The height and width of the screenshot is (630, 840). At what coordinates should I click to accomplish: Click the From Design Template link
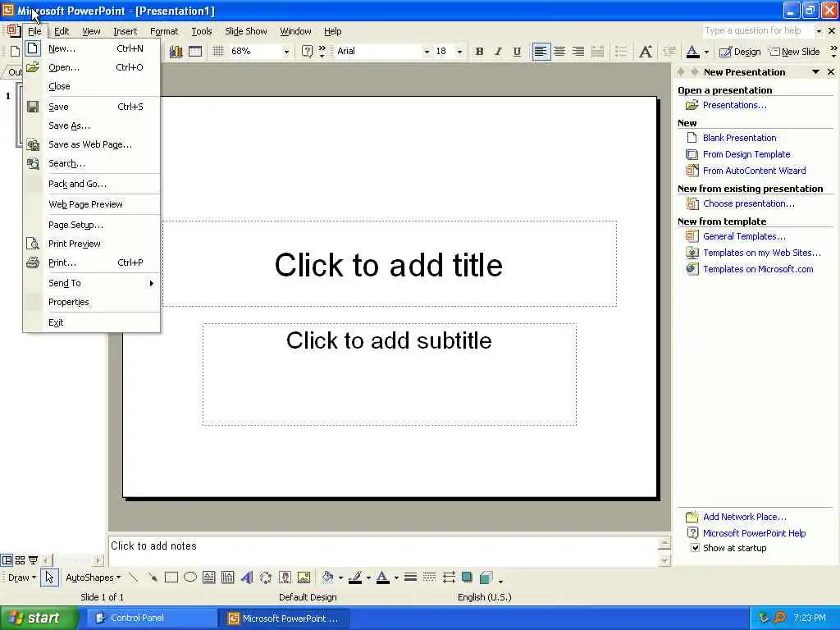pyautogui.click(x=746, y=154)
